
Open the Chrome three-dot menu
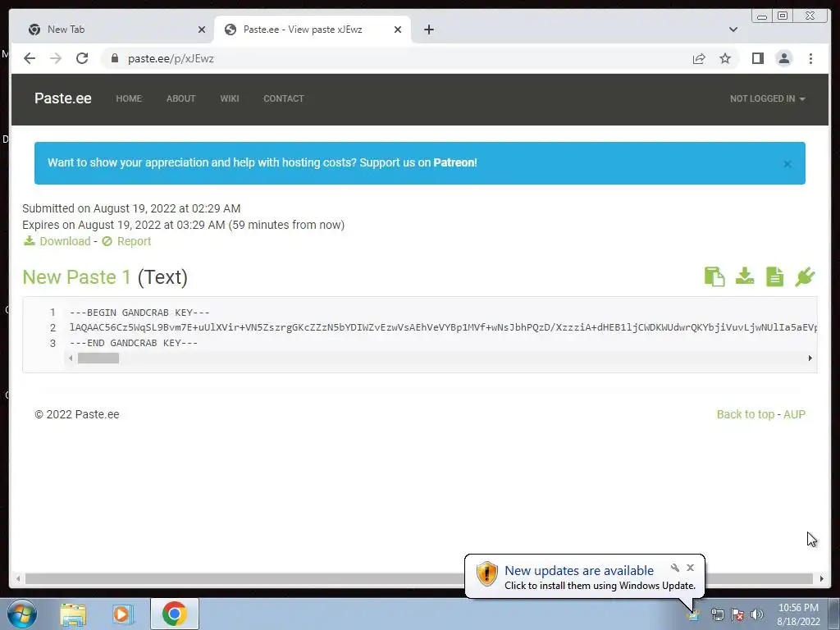[810, 58]
